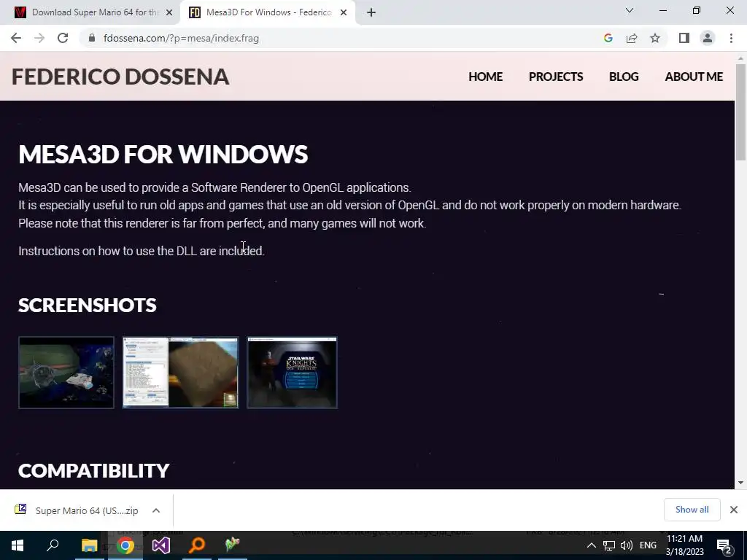Reload the current page
Viewport: 747px width, 560px height.
(63, 38)
